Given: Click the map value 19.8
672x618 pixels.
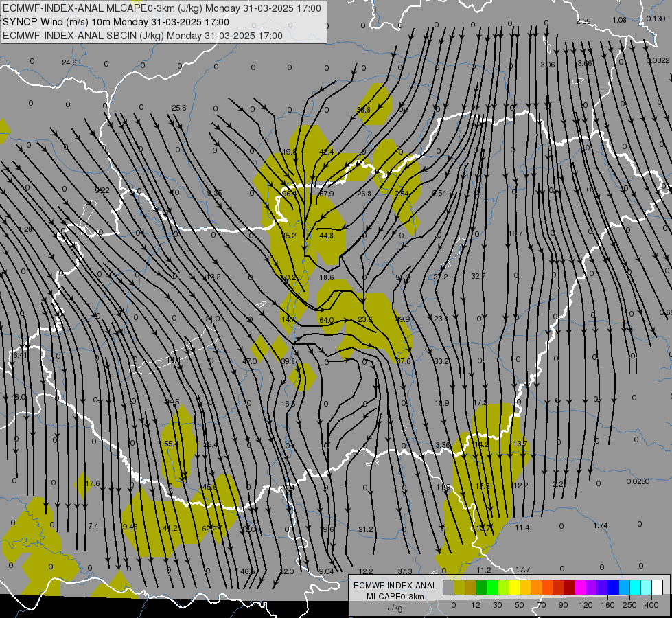Looking at the screenshot, I should coord(289,152).
